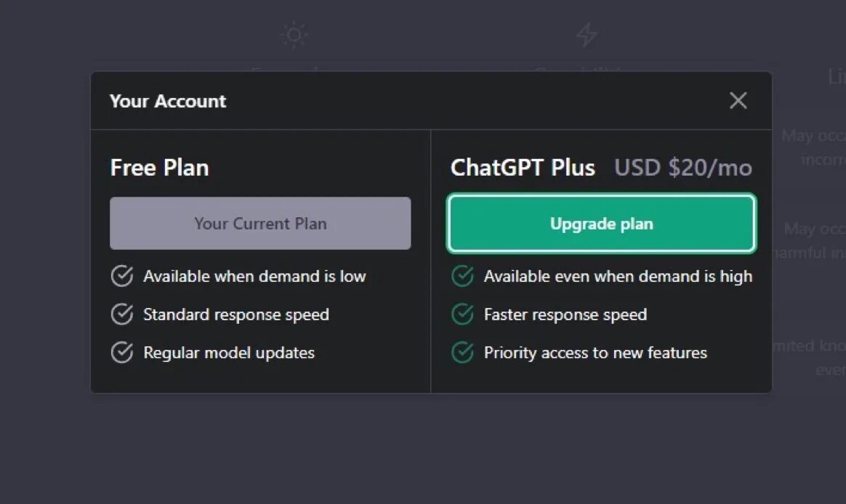Select the ChatGPT Plus heading
This screenshot has width=846, height=504.
click(523, 168)
